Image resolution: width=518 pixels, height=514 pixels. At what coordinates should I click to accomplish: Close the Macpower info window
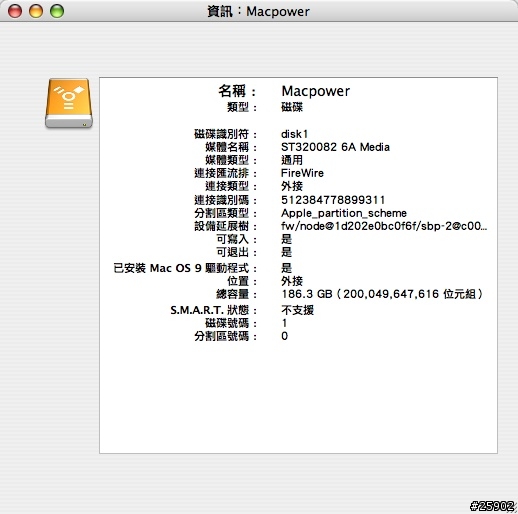point(15,11)
